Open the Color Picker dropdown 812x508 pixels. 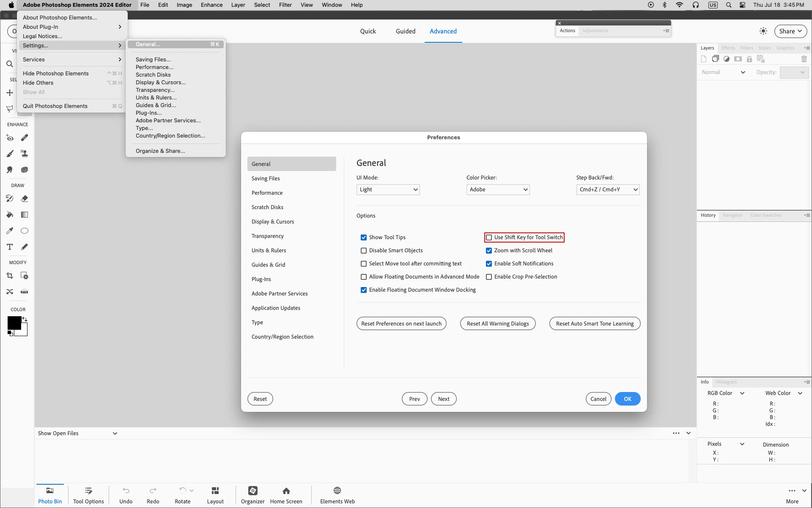498,190
